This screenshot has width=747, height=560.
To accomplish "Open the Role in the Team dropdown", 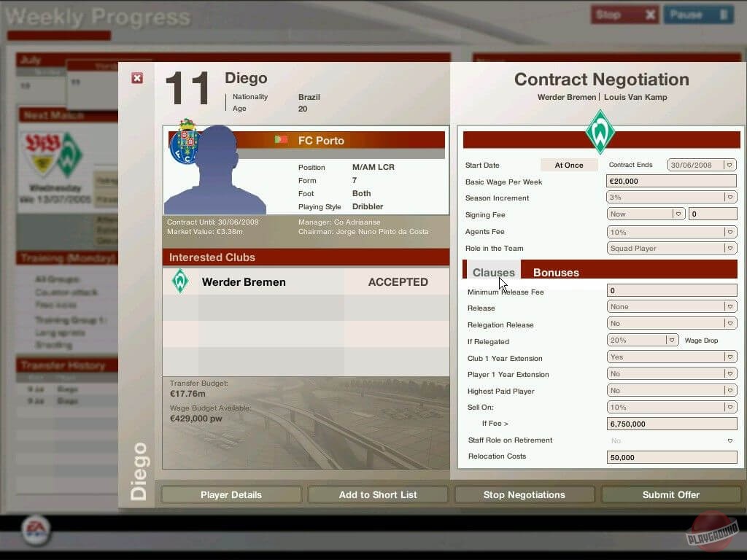I will point(729,249).
